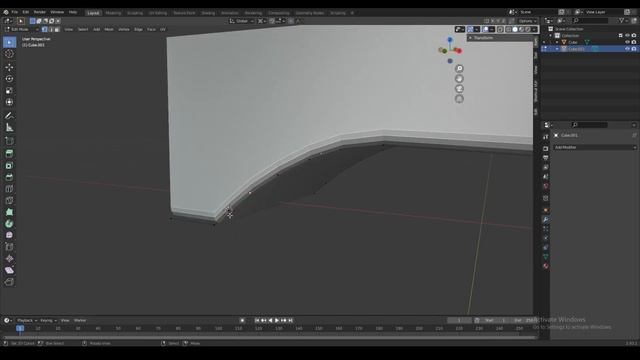The height and width of the screenshot is (360, 640).
Task: Select the Cursor tool in the toolbar
Action: pos(9,54)
